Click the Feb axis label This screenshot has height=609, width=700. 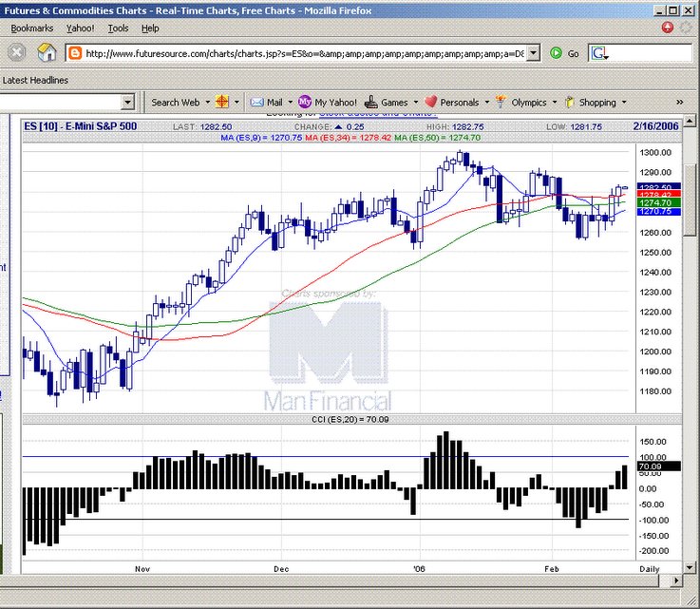click(552, 569)
